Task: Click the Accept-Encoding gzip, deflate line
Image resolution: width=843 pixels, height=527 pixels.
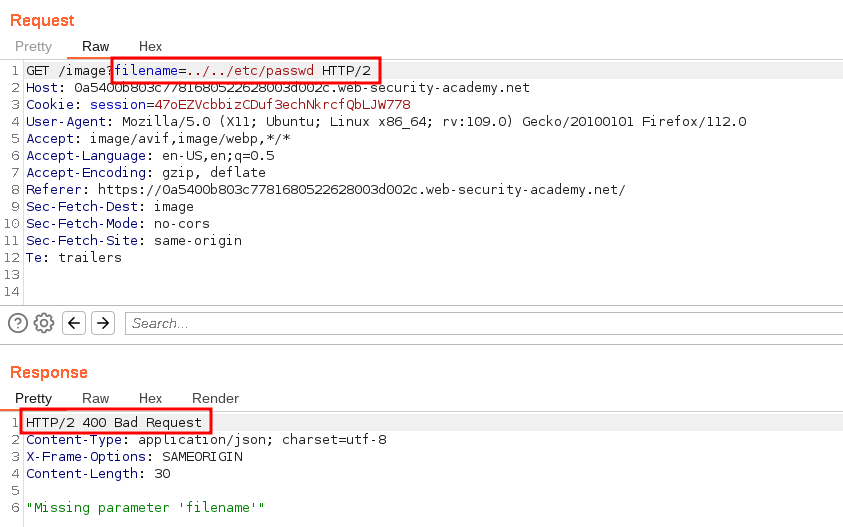Action: click(146, 173)
